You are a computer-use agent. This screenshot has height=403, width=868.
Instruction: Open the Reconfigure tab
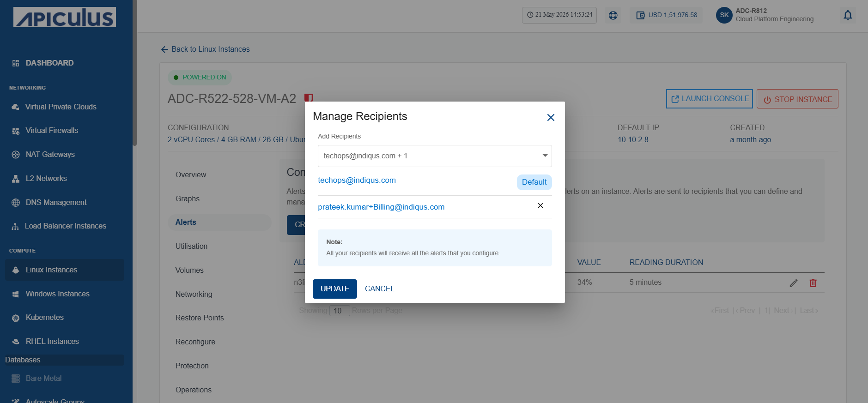coord(195,342)
